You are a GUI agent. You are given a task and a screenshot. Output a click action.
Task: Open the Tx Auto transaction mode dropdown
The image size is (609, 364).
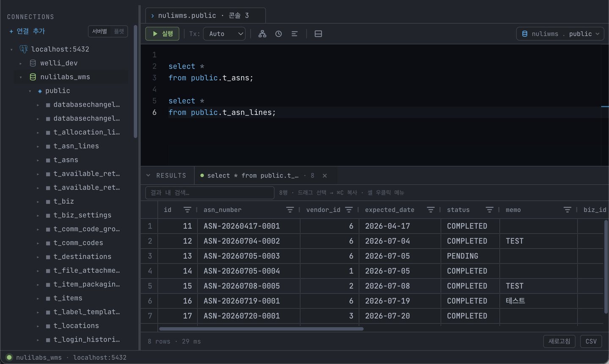pos(224,34)
